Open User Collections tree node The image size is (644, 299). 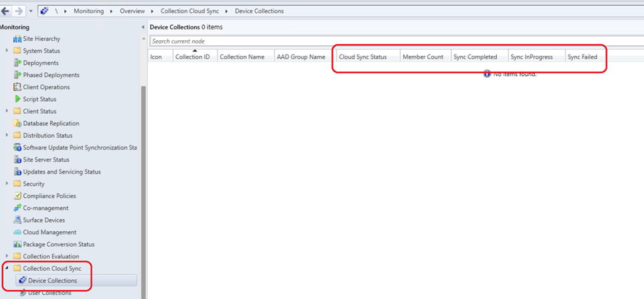(50, 293)
